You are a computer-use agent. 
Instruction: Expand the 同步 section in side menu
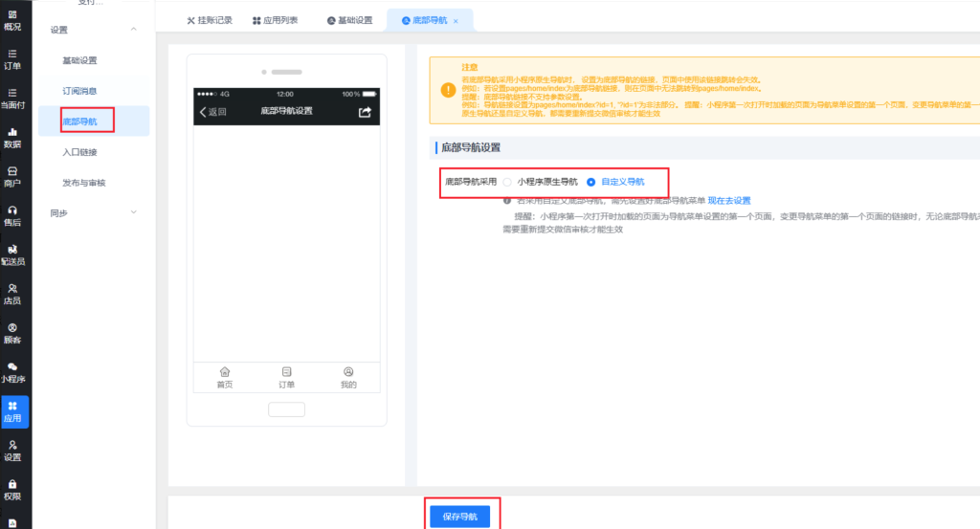coord(133,212)
